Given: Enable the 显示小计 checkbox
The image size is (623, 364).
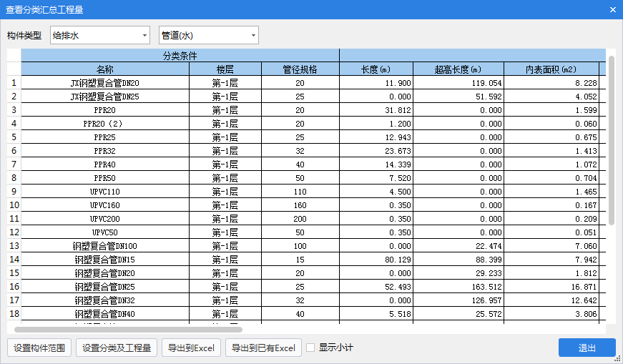Looking at the screenshot, I should click(311, 348).
